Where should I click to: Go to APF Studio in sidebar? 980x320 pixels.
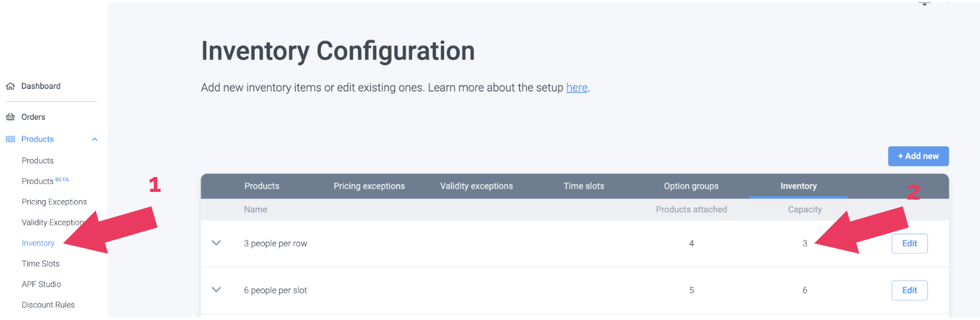click(41, 285)
